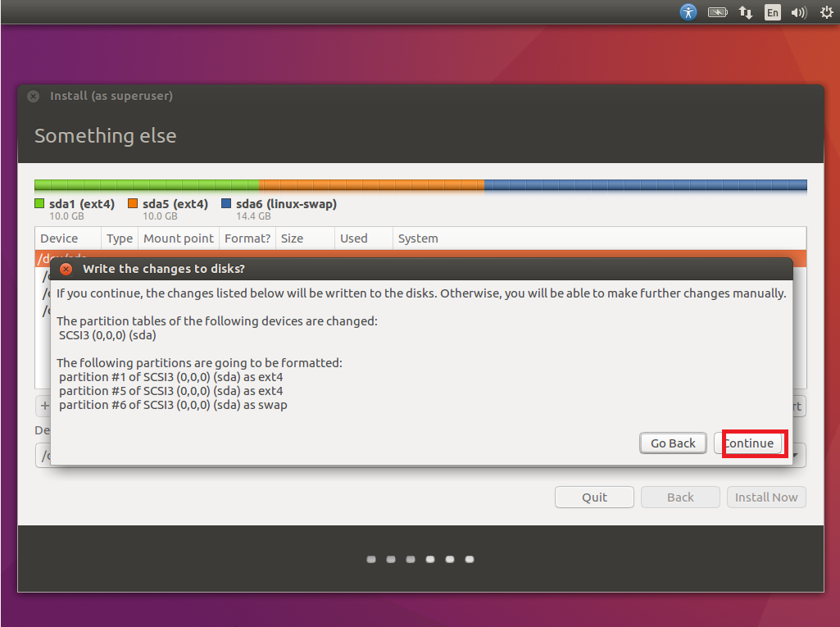Open the En keyboard layout indicator
The width and height of the screenshot is (840, 627).
click(772, 12)
